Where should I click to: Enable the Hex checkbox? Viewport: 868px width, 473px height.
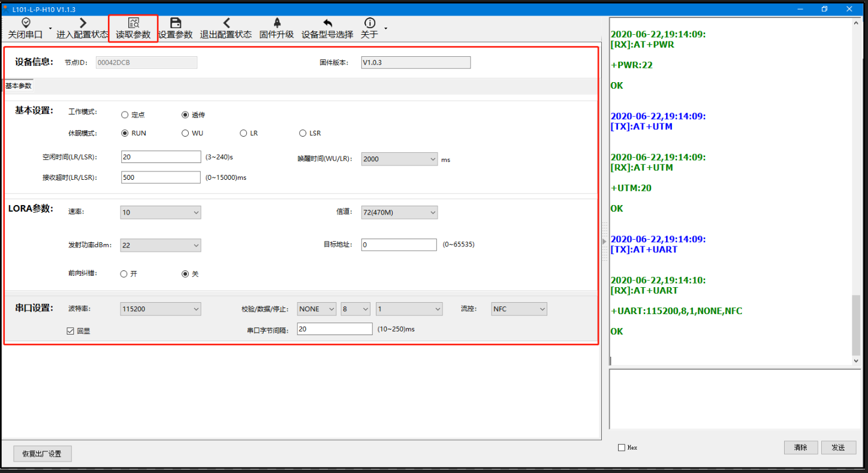621,448
